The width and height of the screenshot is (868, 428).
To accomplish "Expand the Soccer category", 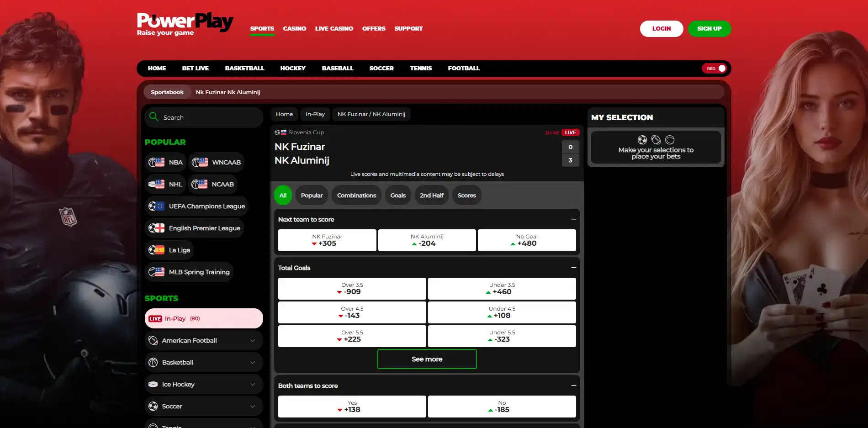I will (253, 406).
